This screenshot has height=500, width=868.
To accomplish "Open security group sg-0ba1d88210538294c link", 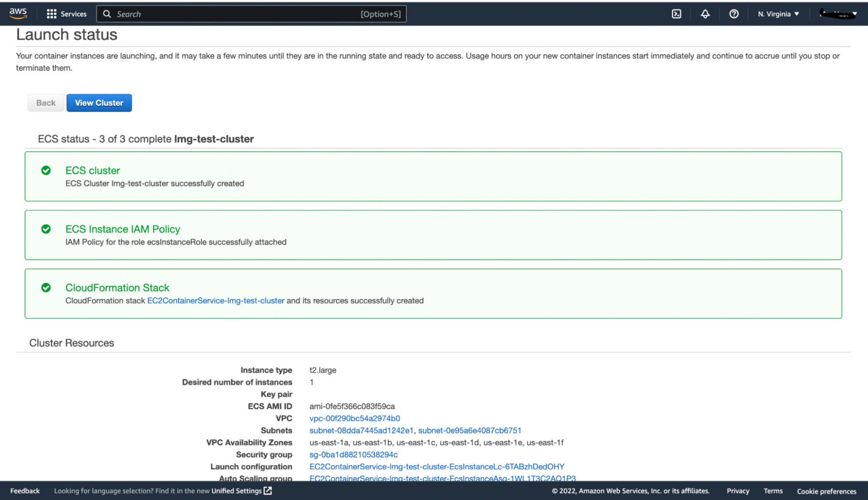I will coord(353,454).
